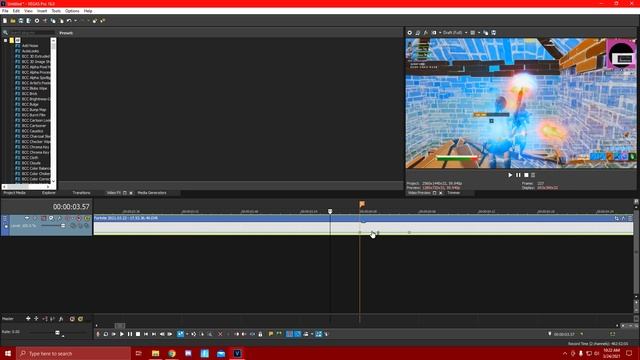Undo the last action with Undo icon

[69, 20]
